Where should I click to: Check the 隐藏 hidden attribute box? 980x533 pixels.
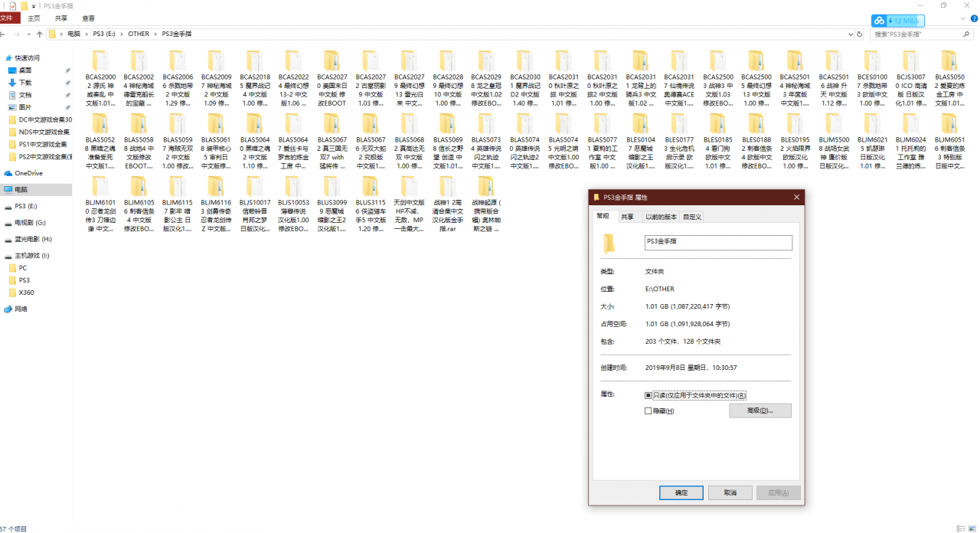click(648, 411)
